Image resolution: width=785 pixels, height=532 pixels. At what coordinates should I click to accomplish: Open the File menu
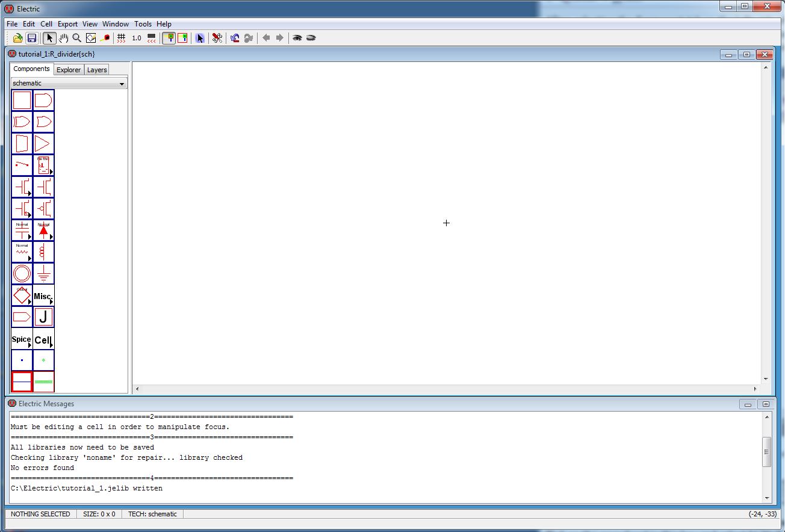click(x=12, y=24)
